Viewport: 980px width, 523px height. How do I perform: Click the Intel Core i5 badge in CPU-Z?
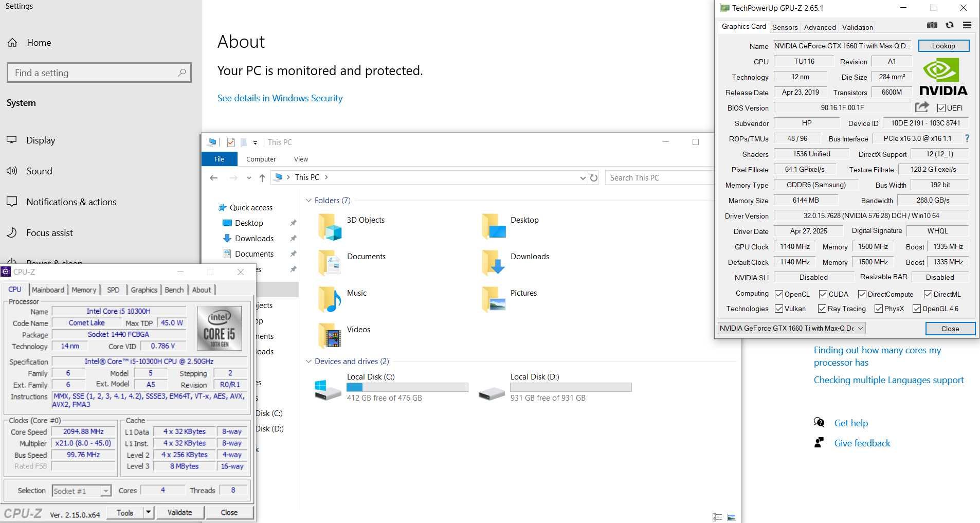click(x=219, y=329)
